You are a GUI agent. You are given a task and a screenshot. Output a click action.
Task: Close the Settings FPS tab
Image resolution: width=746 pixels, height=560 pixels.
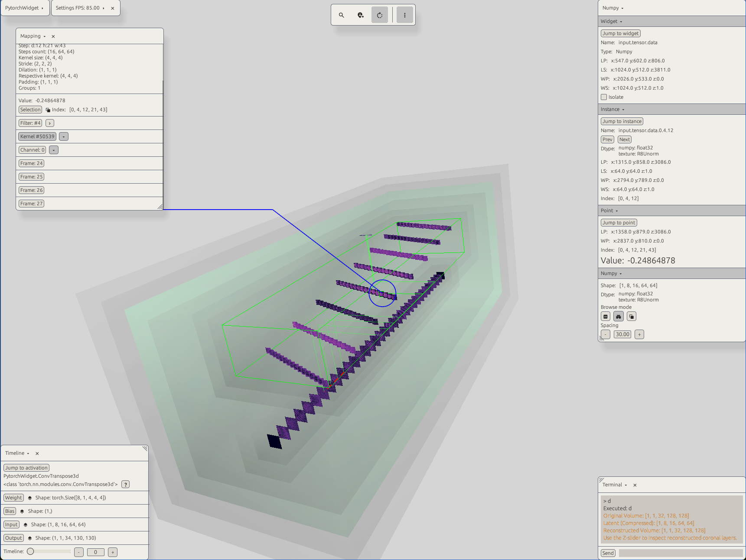pyautogui.click(x=113, y=8)
